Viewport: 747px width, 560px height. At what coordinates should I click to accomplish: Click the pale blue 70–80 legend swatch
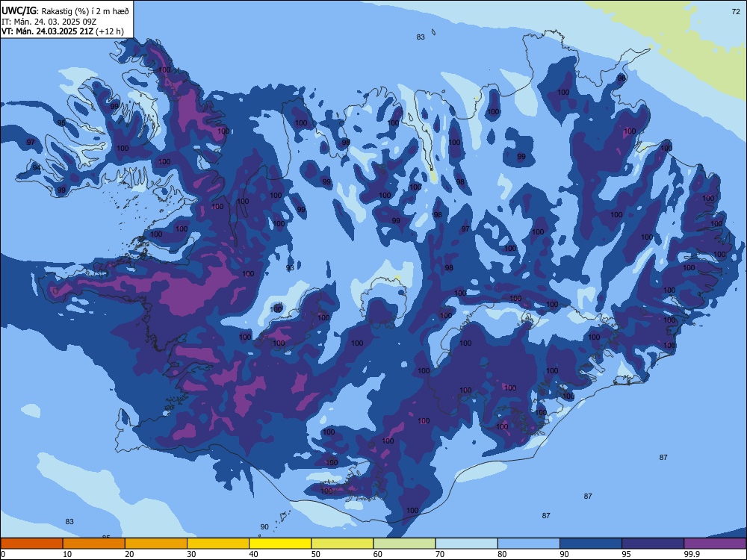pyautogui.click(x=466, y=544)
